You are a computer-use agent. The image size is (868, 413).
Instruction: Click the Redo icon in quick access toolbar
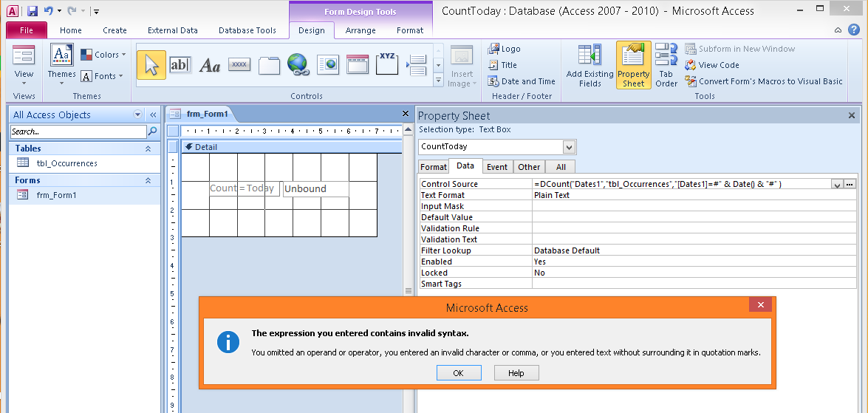pos(72,10)
